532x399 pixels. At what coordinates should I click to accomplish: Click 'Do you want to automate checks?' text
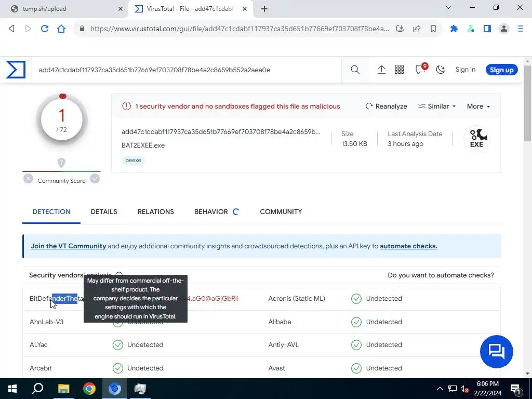pos(441,275)
